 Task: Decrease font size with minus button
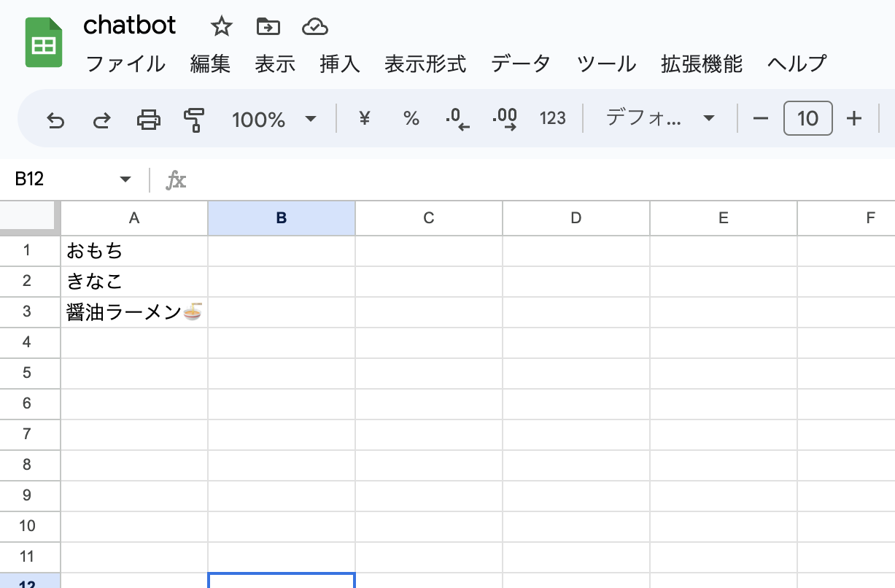pos(761,118)
